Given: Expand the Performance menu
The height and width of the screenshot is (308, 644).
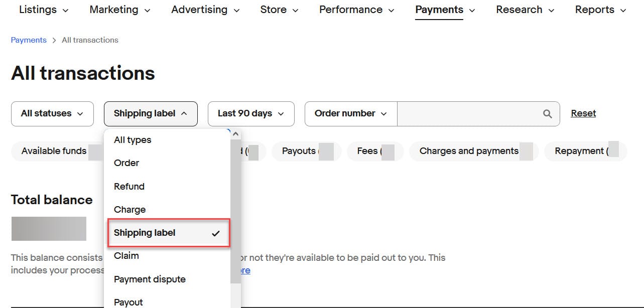Looking at the screenshot, I should pos(356,10).
